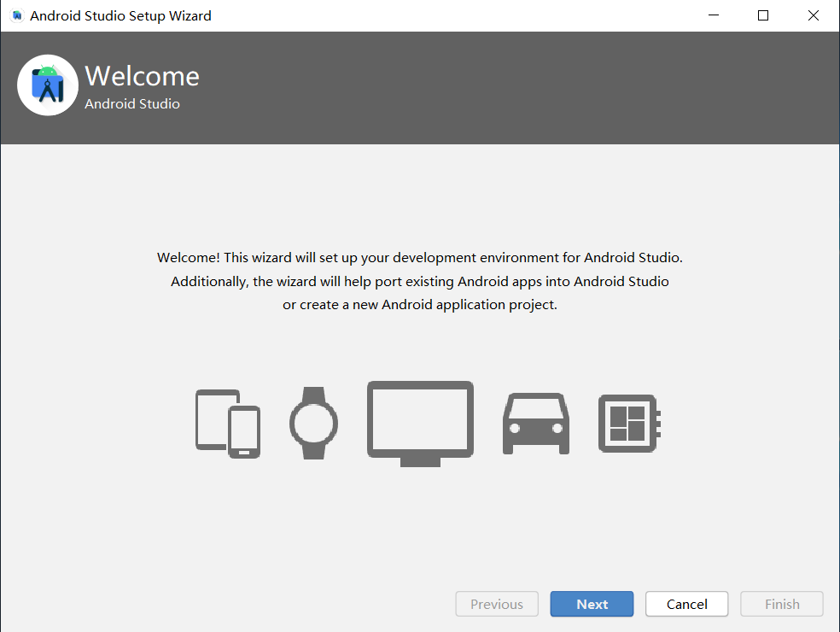Click the line starting 'Welcome! This wizard will set up'
This screenshot has height=632, width=840.
pos(419,258)
